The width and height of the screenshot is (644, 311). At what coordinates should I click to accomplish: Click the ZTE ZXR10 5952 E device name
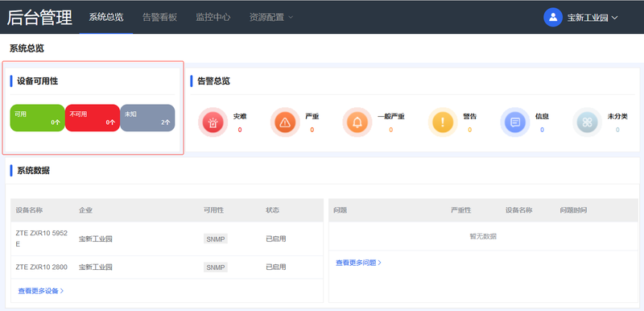tap(42, 238)
